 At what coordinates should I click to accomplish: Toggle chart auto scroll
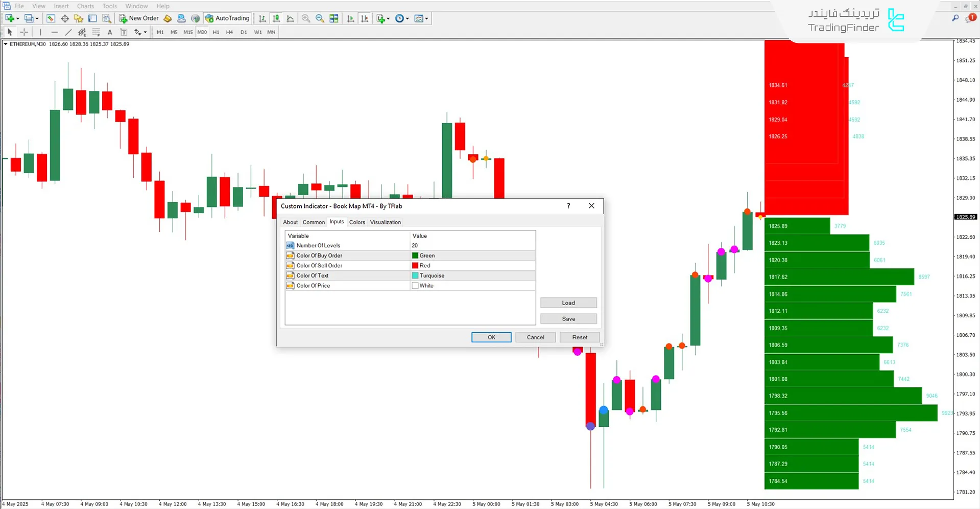click(350, 18)
